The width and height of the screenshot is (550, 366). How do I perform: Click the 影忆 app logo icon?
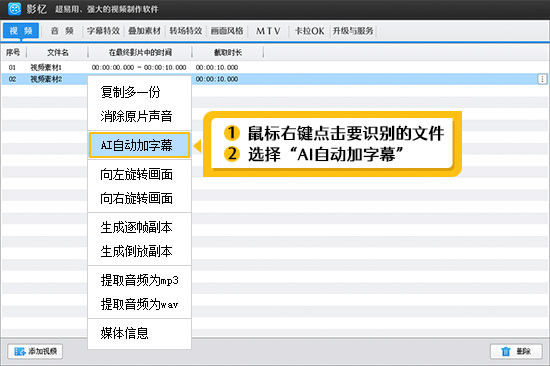pyautogui.click(x=14, y=9)
